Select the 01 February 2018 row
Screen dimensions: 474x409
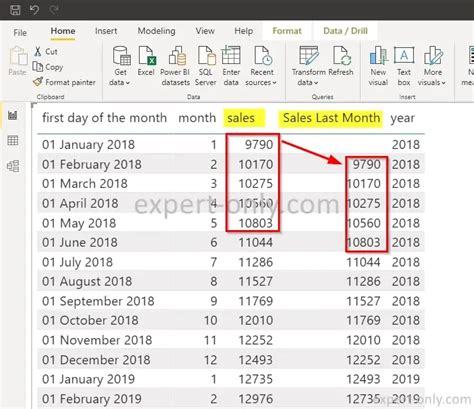(x=231, y=164)
